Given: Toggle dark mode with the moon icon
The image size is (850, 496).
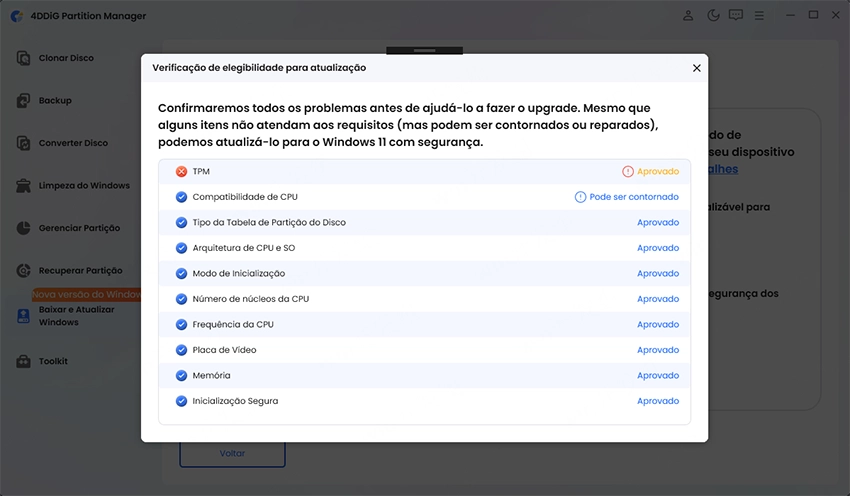Looking at the screenshot, I should pos(713,15).
